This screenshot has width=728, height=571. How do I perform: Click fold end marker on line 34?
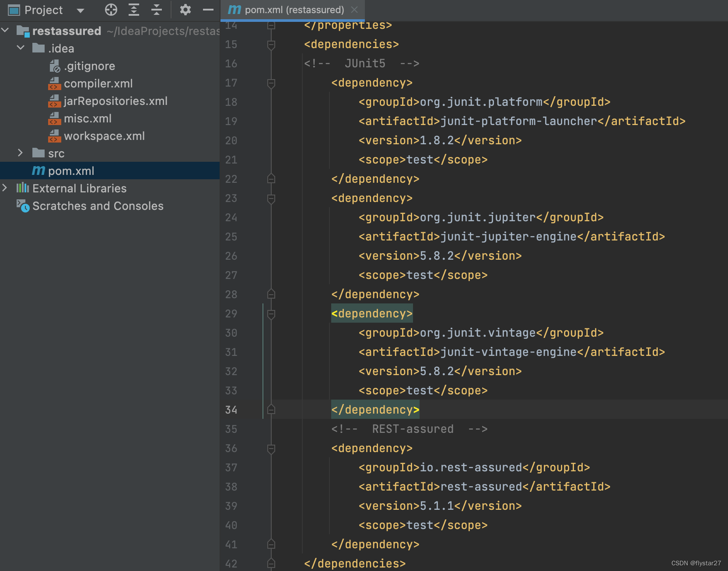tap(271, 409)
